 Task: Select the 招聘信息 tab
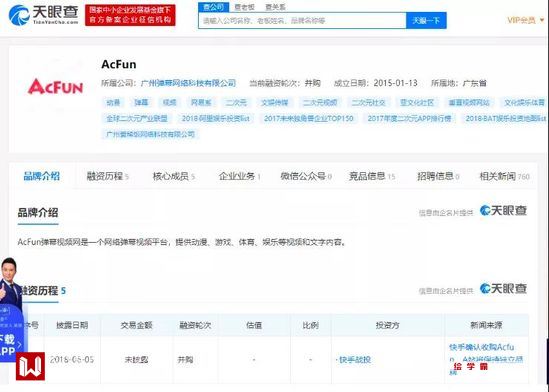click(438, 176)
